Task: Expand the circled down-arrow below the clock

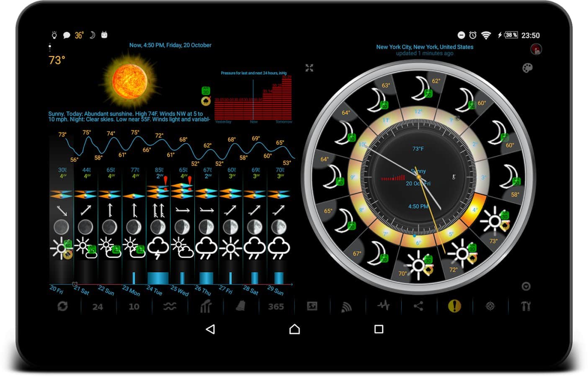Action: [526, 287]
